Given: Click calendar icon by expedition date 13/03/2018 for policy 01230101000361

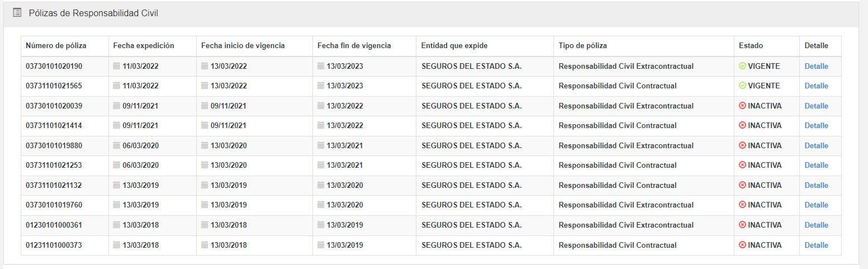Looking at the screenshot, I should coord(117,225).
